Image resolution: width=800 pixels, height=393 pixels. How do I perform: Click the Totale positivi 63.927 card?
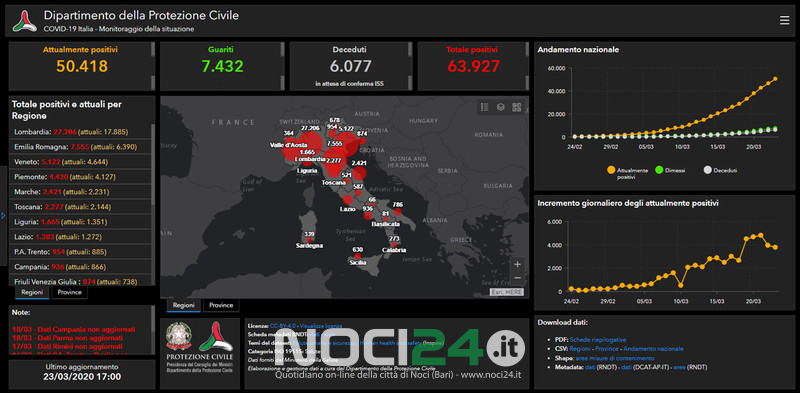pos(473,66)
